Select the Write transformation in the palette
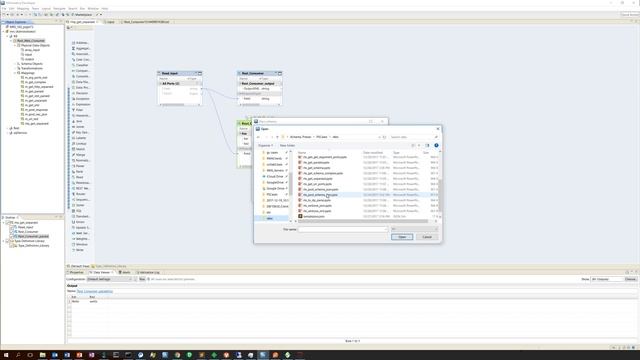640x360 pixels. point(78,250)
